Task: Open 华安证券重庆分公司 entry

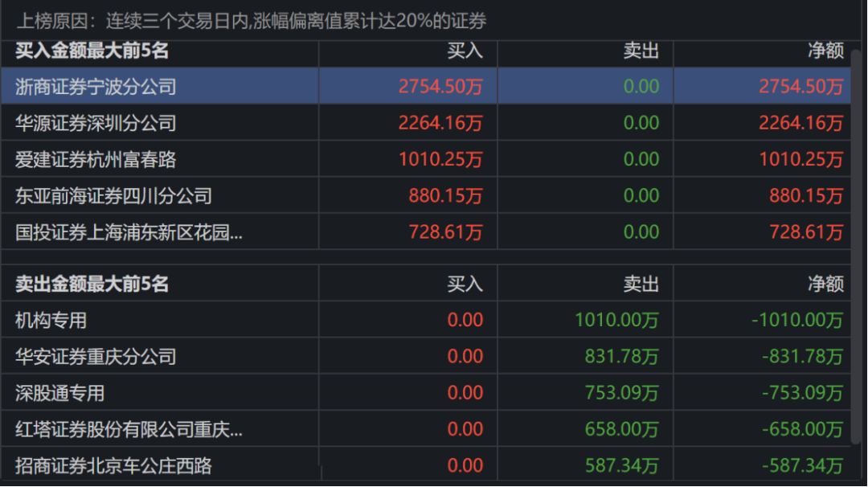Action: [x=96, y=356]
